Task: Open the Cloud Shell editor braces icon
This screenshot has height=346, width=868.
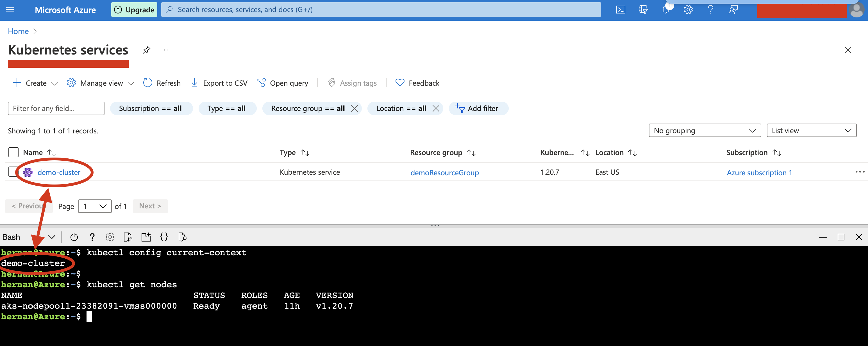Action: (164, 237)
